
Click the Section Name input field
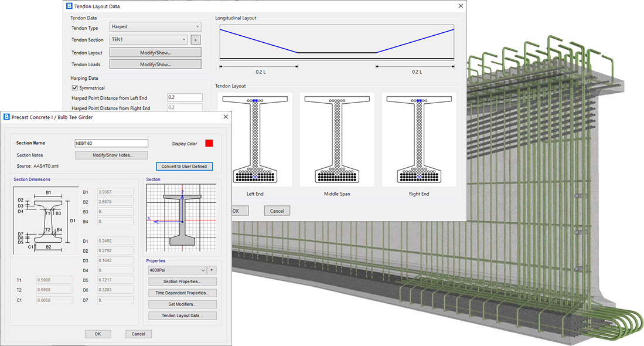click(x=111, y=144)
